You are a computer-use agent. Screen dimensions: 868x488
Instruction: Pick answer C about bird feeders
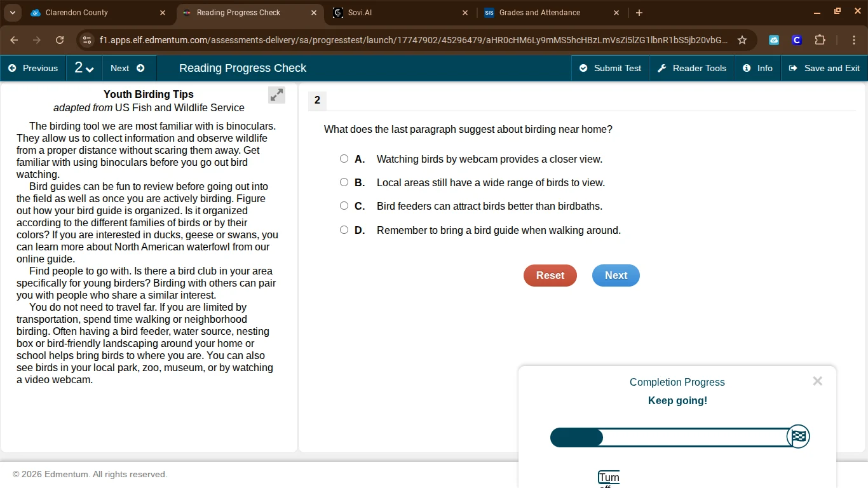coord(344,206)
